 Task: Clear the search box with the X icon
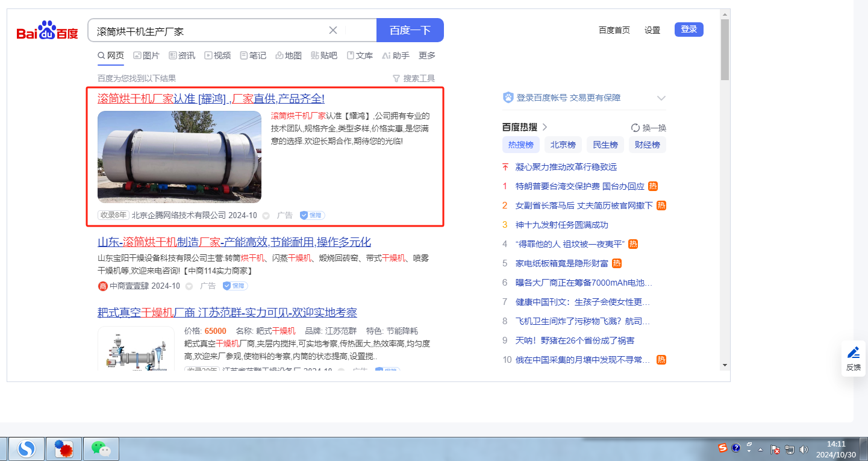(333, 30)
